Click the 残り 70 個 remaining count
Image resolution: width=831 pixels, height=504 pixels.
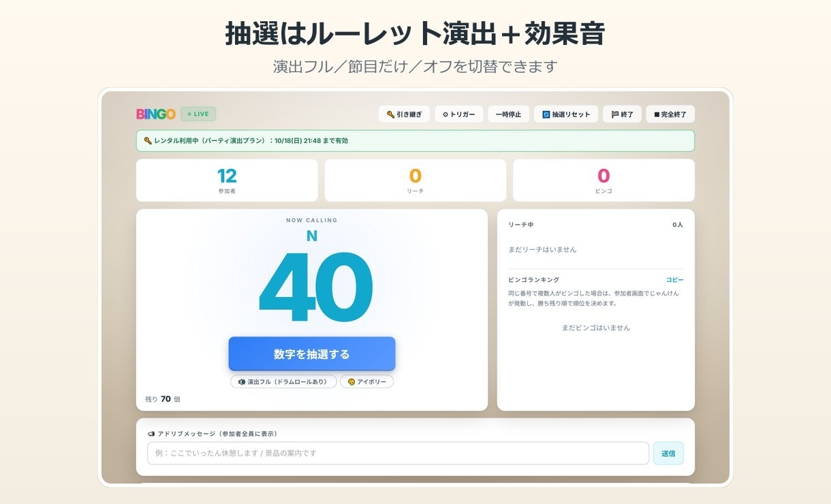click(163, 399)
